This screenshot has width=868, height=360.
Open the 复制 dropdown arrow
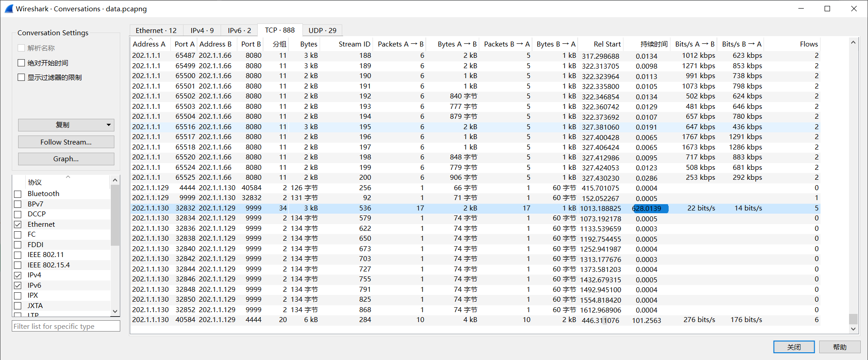(x=108, y=125)
